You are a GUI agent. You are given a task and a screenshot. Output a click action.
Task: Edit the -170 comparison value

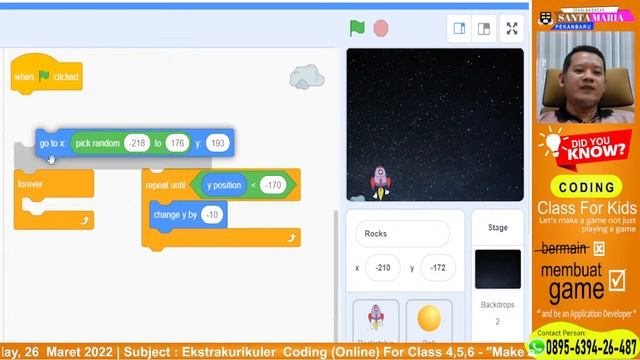[x=273, y=185]
